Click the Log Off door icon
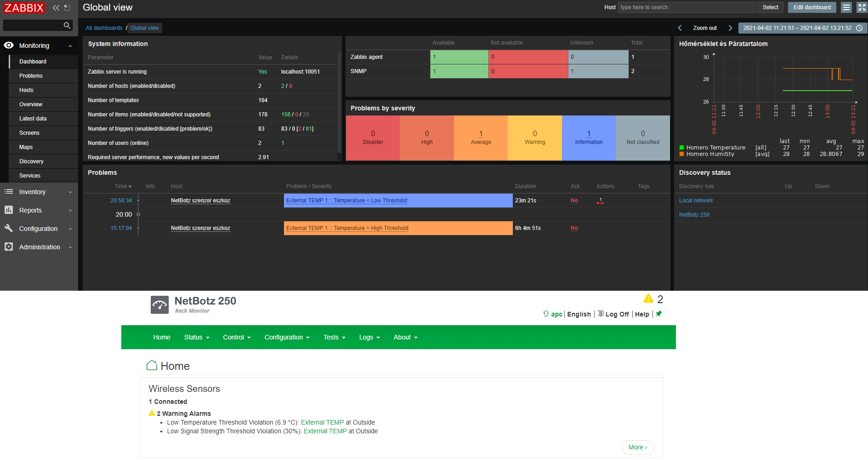The width and height of the screenshot is (868, 460). pos(600,314)
